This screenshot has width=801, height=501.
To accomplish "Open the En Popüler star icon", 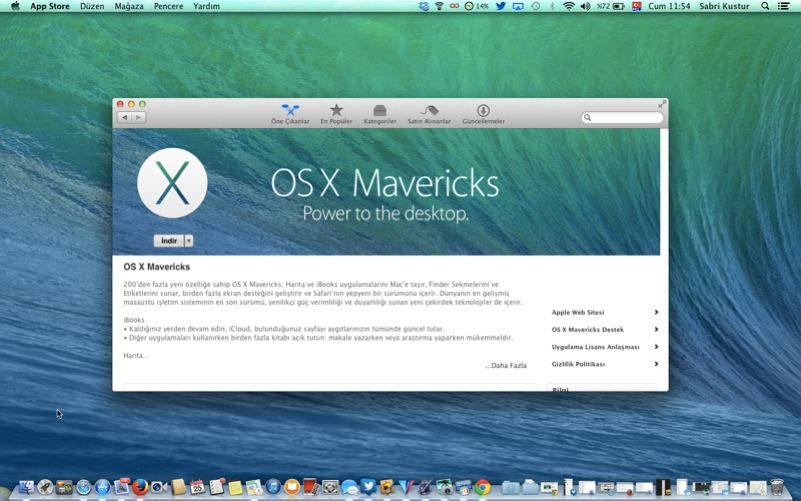I will click(x=336, y=113).
